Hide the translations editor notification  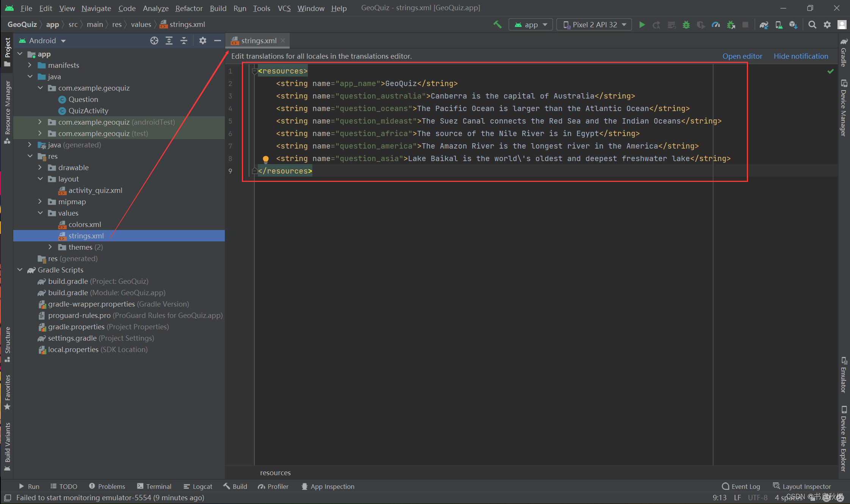coord(801,56)
